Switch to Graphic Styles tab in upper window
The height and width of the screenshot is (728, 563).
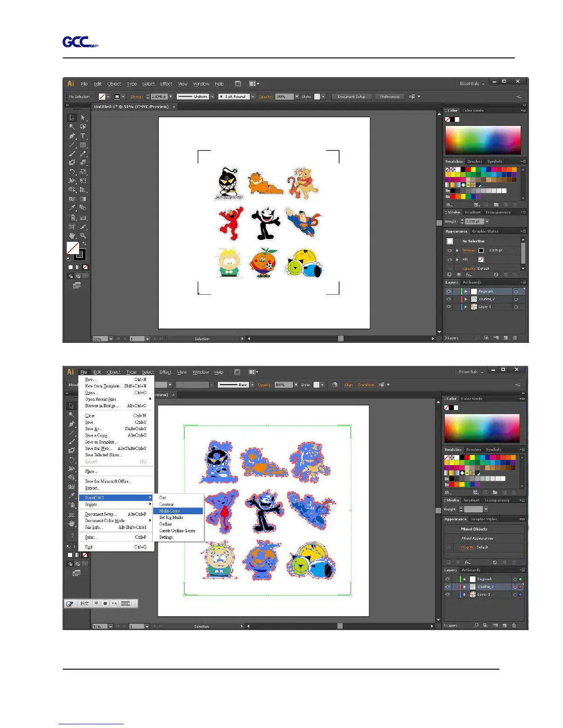pyautogui.click(x=485, y=231)
